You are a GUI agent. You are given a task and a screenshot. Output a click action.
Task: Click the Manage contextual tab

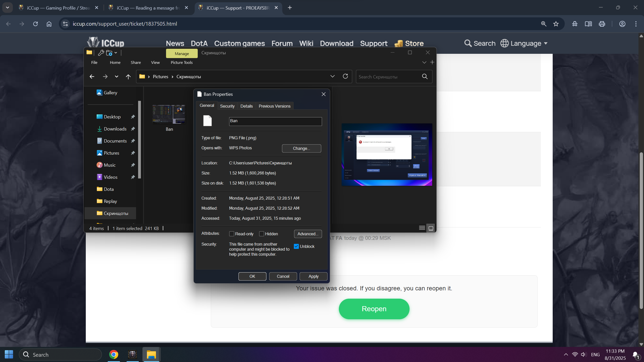coord(182,54)
